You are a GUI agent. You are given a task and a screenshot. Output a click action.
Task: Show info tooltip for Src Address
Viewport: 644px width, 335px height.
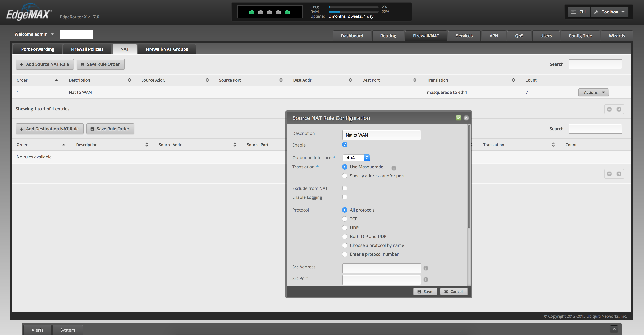pos(426,268)
